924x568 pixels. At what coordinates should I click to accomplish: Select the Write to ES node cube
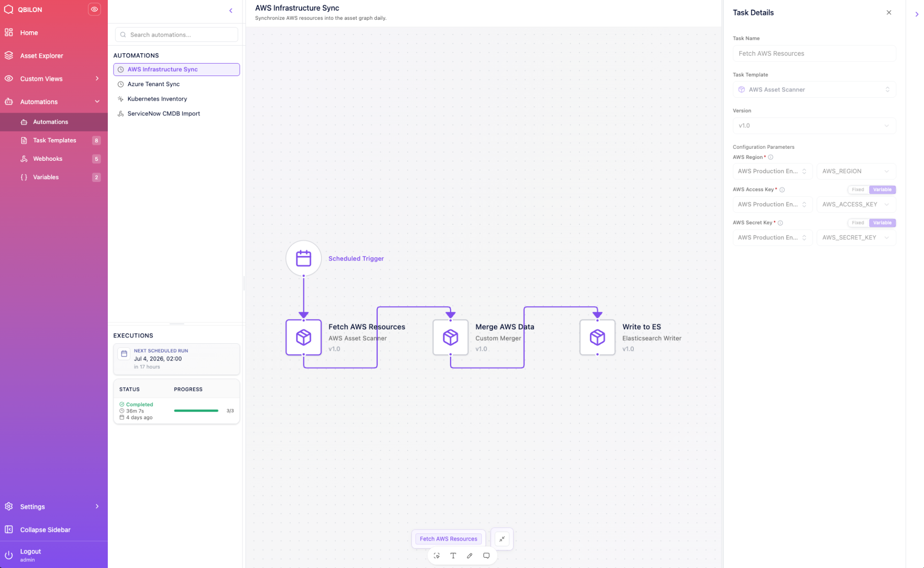pyautogui.click(x=597, y=337)
